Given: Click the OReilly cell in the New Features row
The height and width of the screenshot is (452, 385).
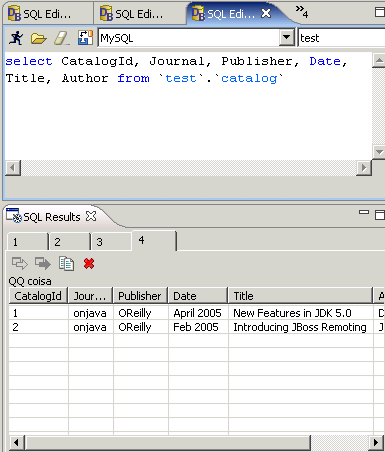Looking at the screenshot, I should tap(141, 313).
